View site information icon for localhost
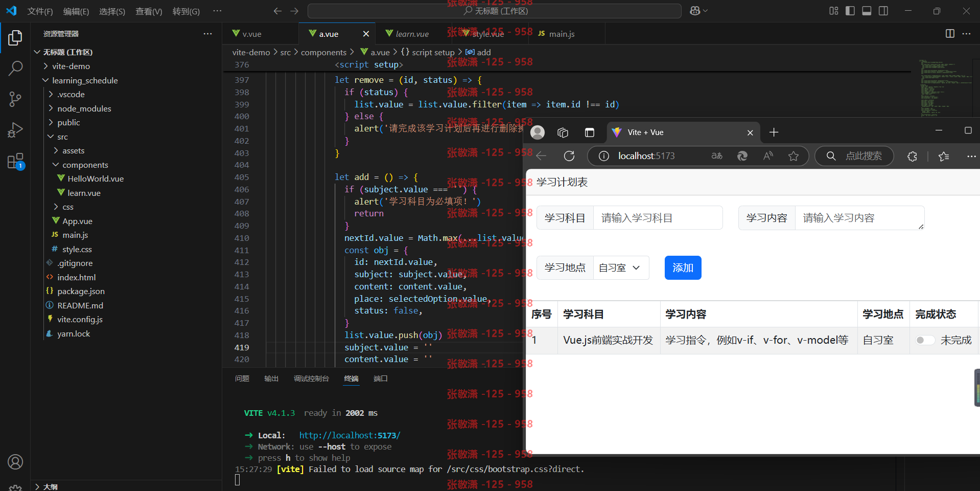Image resolution: width=980 pixels, height=491 pixels. coord(603,156)
